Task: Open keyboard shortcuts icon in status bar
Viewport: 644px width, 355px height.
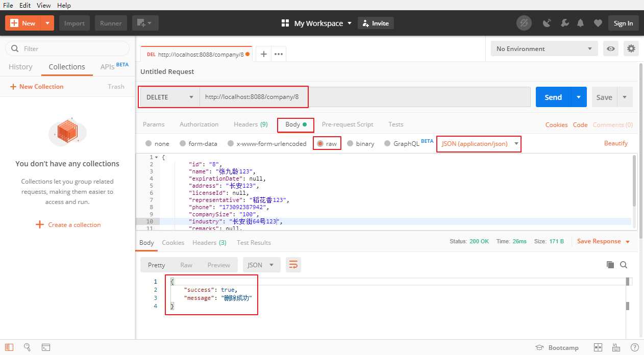Action: pos(616,347)
